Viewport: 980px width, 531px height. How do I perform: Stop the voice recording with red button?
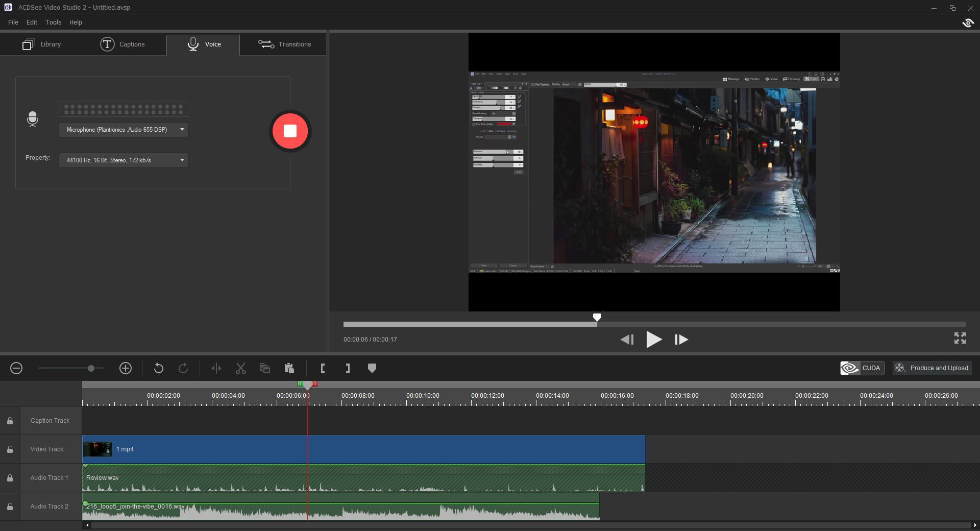(x=290, y=131)
